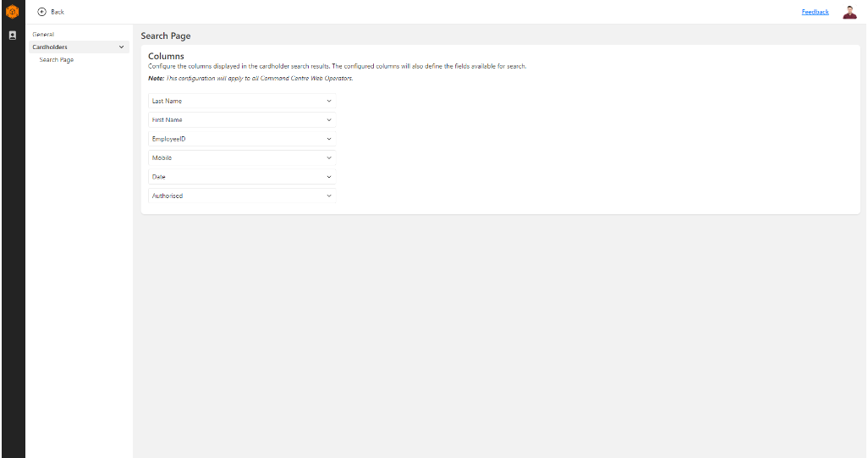Viewport: 868px width, 458px height.
Task: Click the chevron arrow on the Last Name field
Action: pyautogui.click(x=329, y=101)
